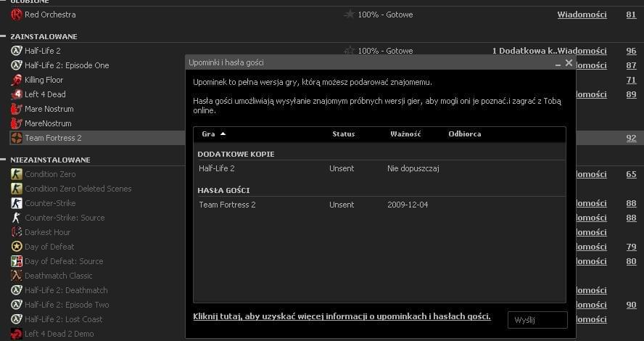Image resolution: width=644 pixels, height=341 pixels.
Task: Click the Unsent status on the Half-Life 2 row
Action: pyautogui.click(x=342, y=168)
